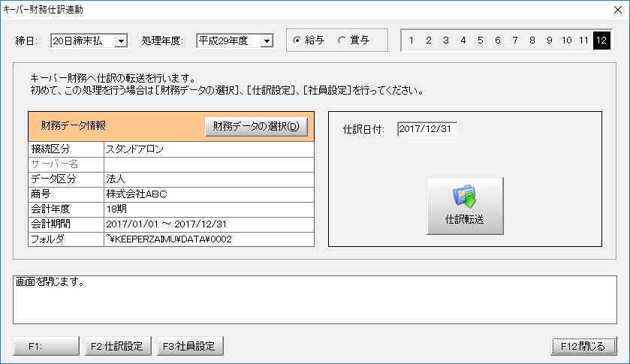Viewport: 630px width, 364px height.
Task: Select month 2 in the month selector
Action: coord(428,41)
